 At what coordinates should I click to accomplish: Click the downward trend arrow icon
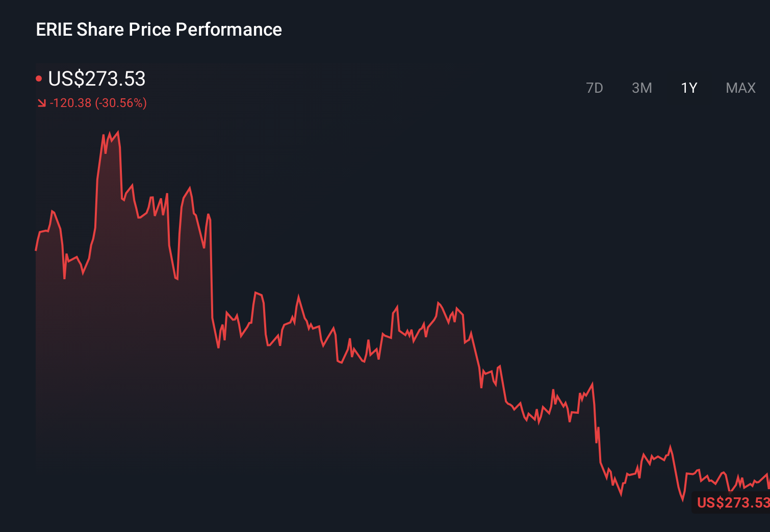[x=41, y=103]
